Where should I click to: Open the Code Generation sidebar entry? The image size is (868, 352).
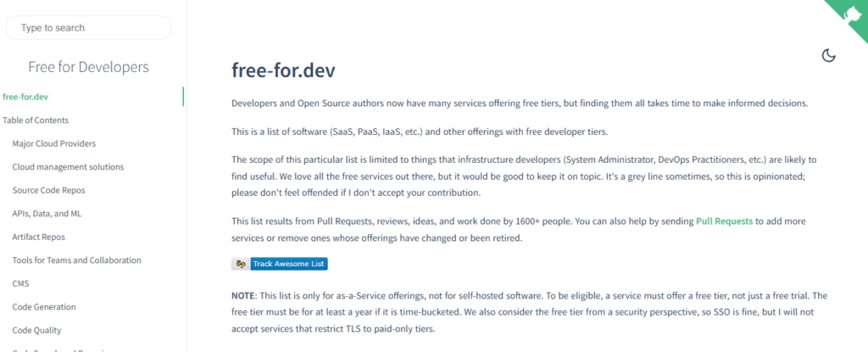[x=44, y=306]
